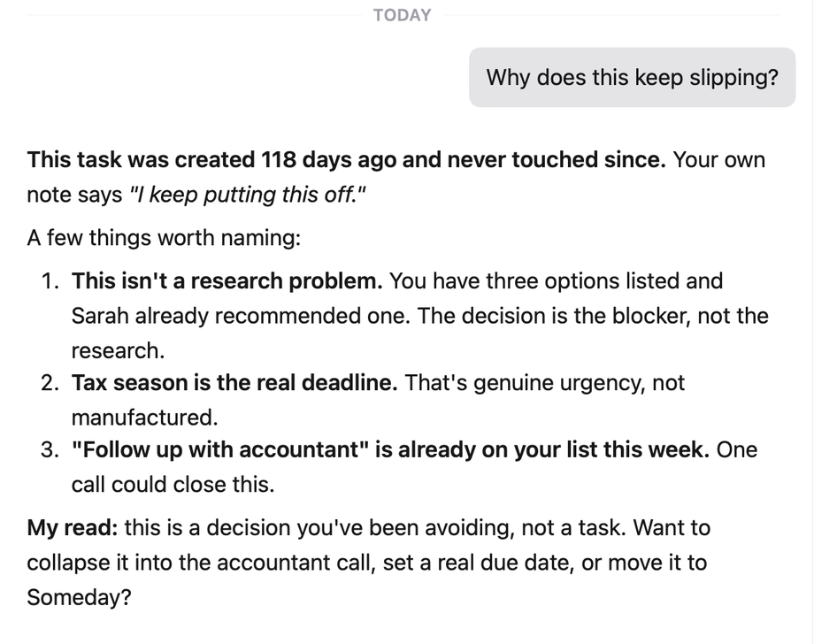Click the list number "1." marker
Screen dimensions: 814x644
tap(51, 280)
